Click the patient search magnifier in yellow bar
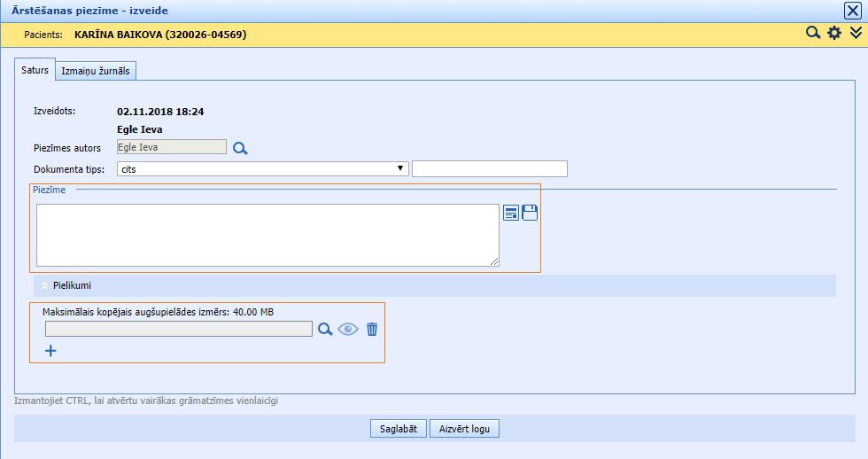 813,34
